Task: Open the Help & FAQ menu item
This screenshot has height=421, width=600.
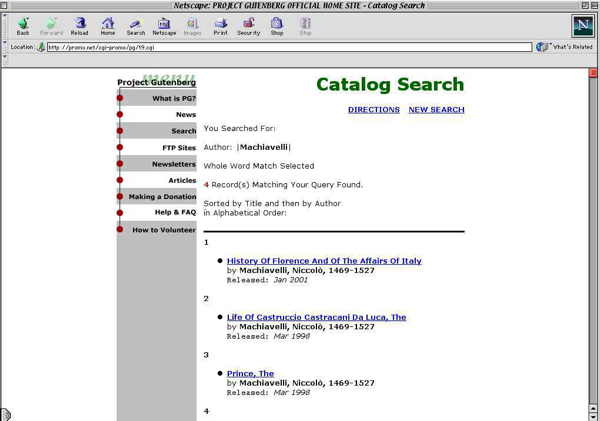Action: coord(175,212)
